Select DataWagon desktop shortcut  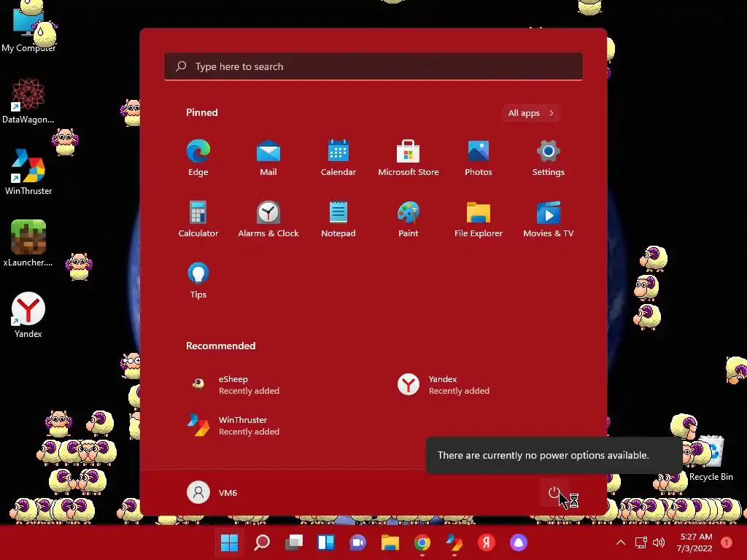pos(28,101)
